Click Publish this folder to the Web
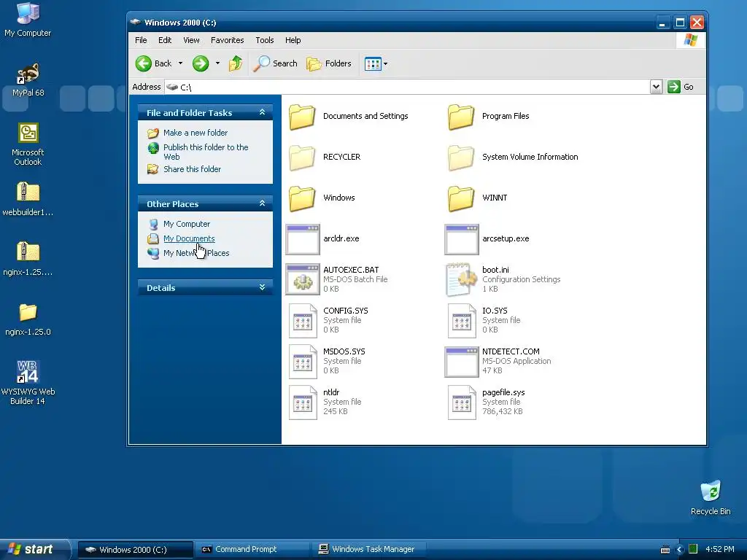Image resolution: width=747 pixels, height=560 pixels. (x=206, y=152)
